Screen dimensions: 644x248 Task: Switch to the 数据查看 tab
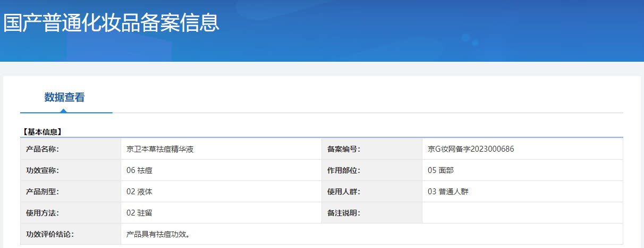coord(64,97)
